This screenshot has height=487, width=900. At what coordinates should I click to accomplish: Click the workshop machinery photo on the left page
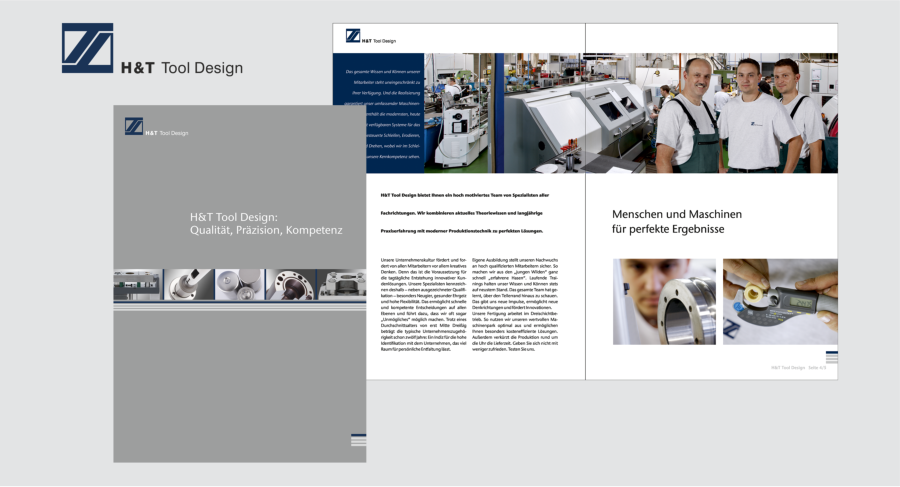[505, 113]
